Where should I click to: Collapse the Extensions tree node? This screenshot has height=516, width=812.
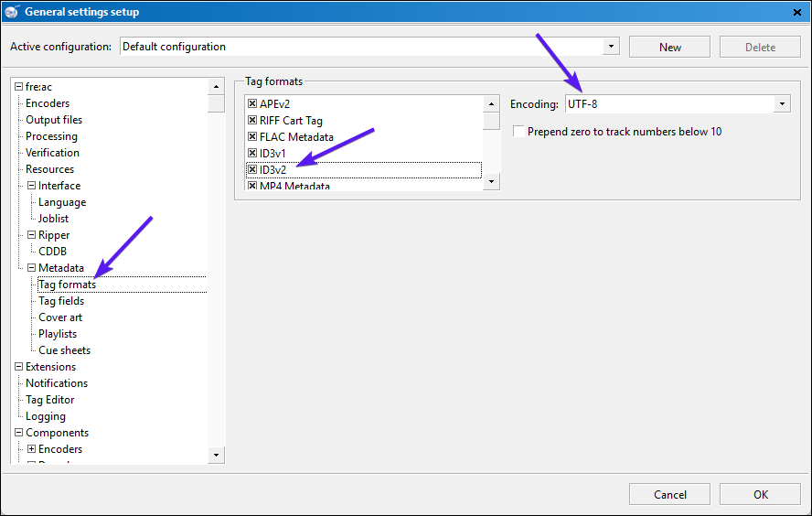pyautogui.click(x=18, y=366)
